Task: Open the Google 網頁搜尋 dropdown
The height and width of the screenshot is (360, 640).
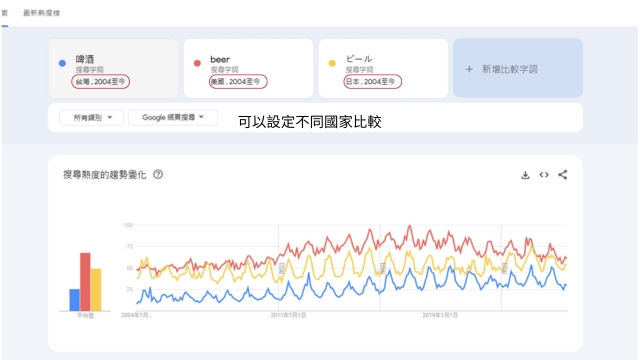Action: pos(173,118)
